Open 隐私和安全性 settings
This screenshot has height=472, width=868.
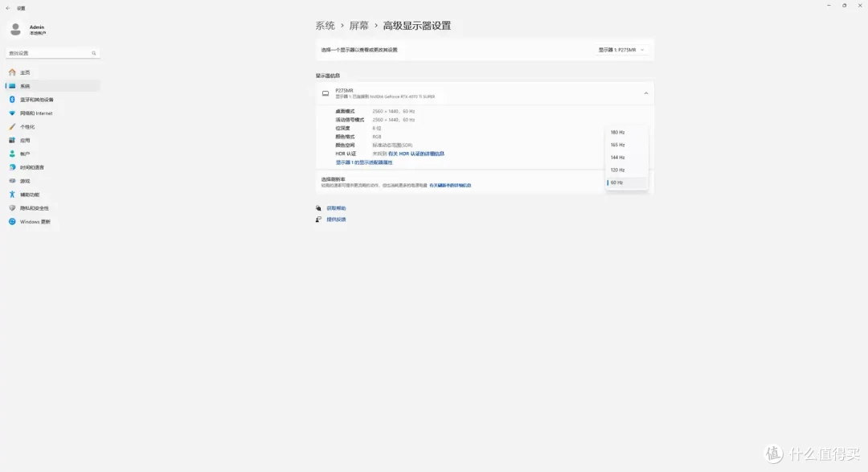tap(52, 208)
